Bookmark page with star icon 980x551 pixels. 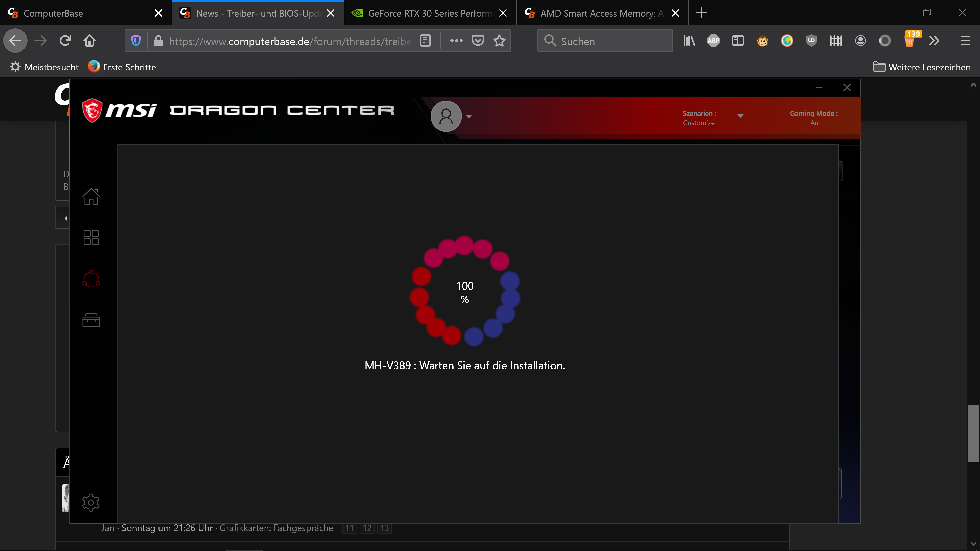(x=499, y=41)
